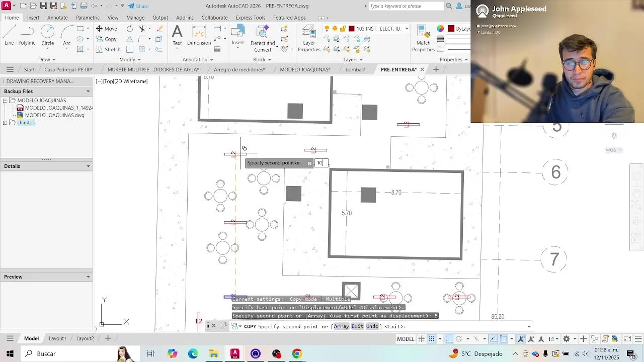644x362 pixels.
Task: Click Exit option in command line
Action: (357, 326)
